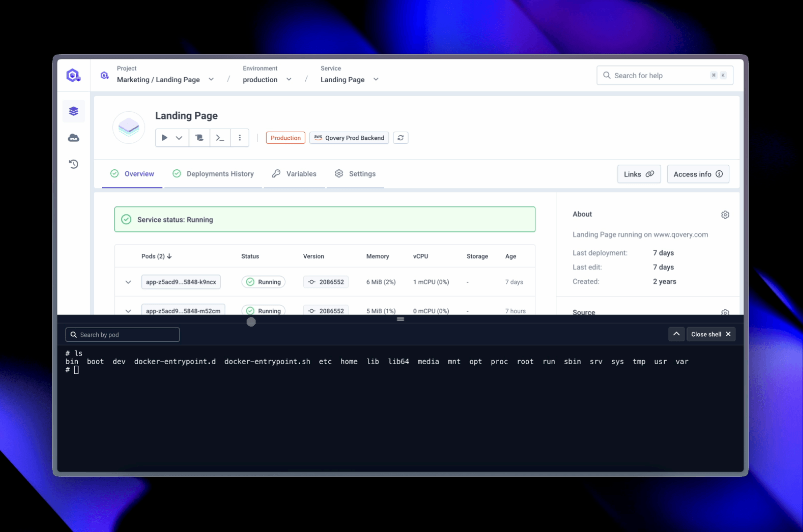Switch to the Settings tab
Screen dimensions: 803x532
tap(355, 174)
